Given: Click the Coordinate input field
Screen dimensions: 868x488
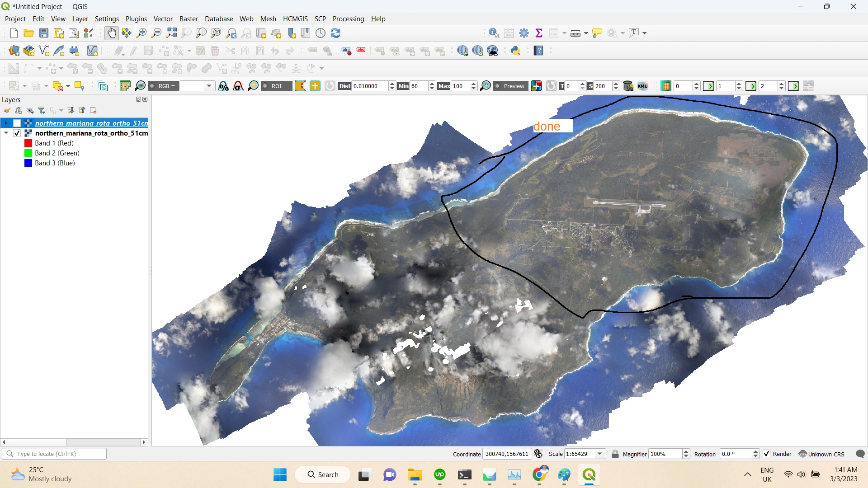Looking at the screenshot, I should (x=506, y=454).
